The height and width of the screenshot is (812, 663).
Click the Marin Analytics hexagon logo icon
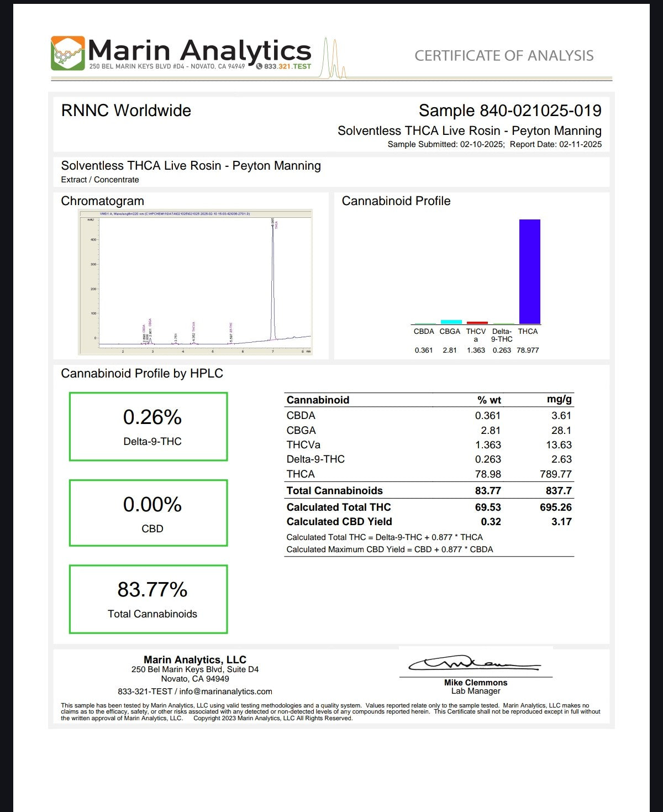point(68,53)
